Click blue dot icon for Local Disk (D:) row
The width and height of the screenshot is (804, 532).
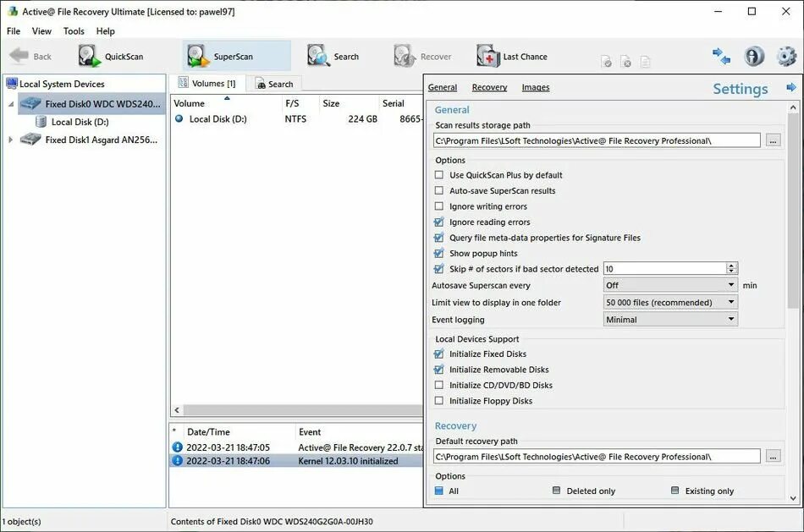click(x=179, y=118)
